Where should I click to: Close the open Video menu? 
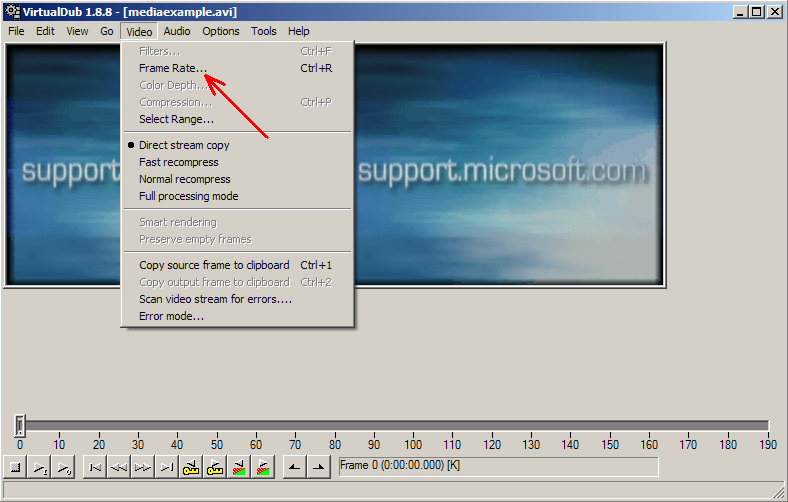pos(139,32)
